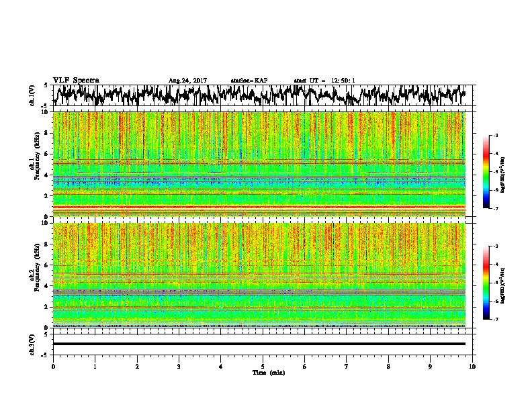Click the "Aug.24, 2017" date label

pyautogui.click(x=187, y=81)
